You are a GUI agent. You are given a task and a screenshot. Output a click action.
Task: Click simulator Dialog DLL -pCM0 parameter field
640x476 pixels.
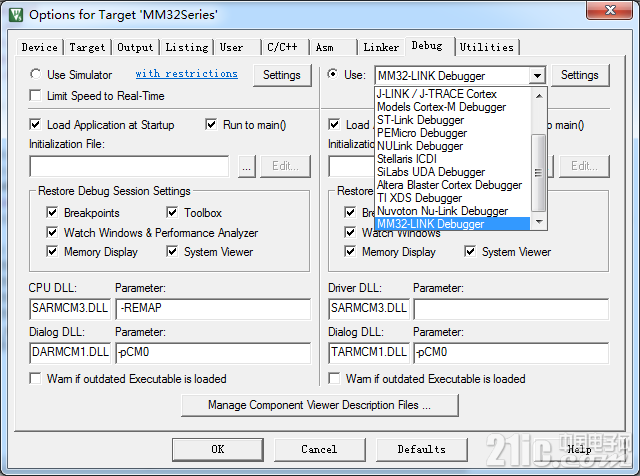click(213, 352)
